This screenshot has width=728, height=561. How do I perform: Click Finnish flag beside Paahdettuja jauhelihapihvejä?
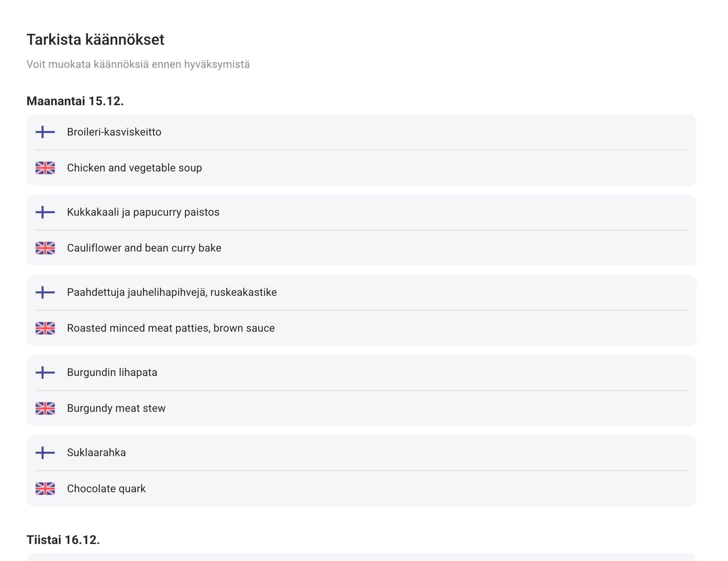[x=45, y=292]
